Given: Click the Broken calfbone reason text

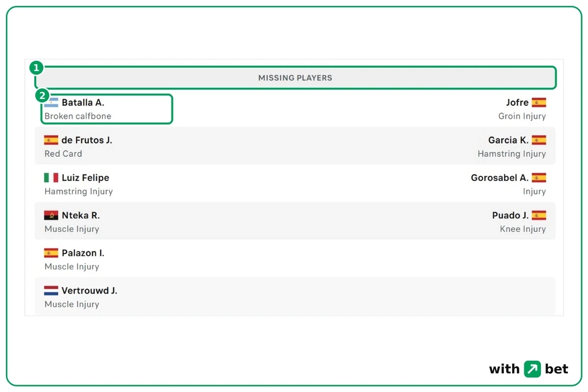Looking at the screenshot, I should tap(78, 116).
